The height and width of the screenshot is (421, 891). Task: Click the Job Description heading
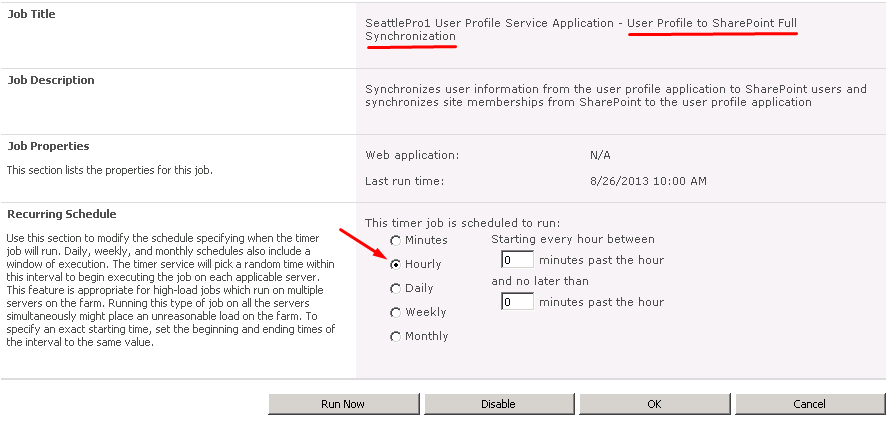click(51, 80)
